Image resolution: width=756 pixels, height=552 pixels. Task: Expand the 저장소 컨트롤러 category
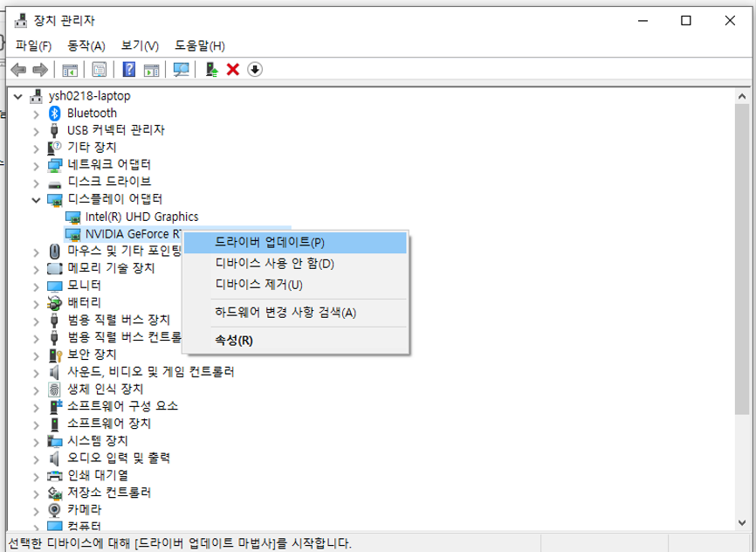[36, 493]
